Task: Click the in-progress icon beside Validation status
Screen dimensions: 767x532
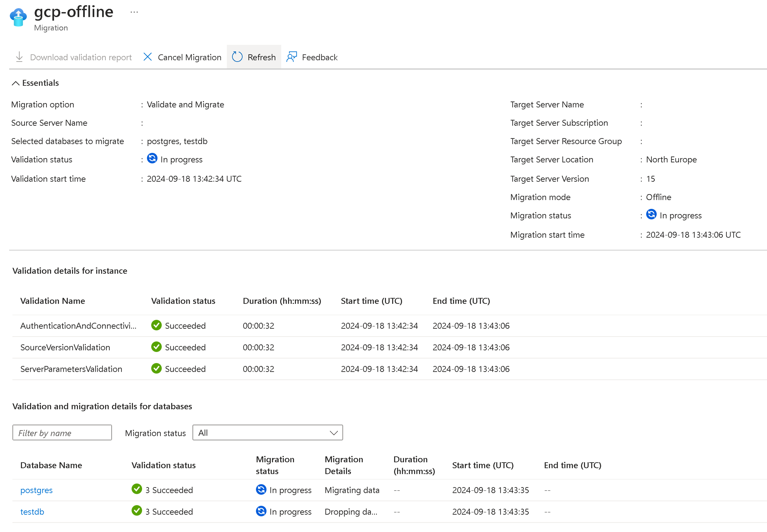Action: (152, 158)
